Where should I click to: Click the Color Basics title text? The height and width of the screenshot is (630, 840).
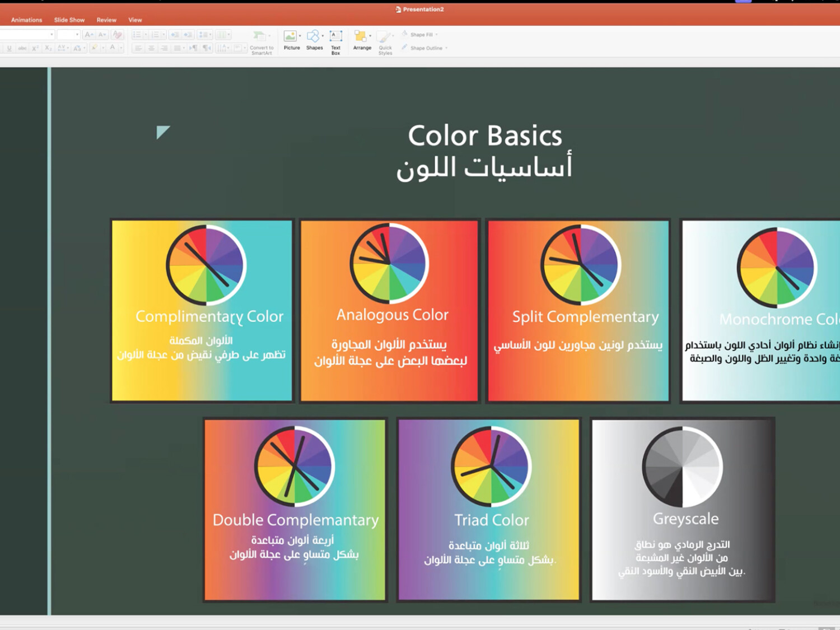[x=484, y=136]
